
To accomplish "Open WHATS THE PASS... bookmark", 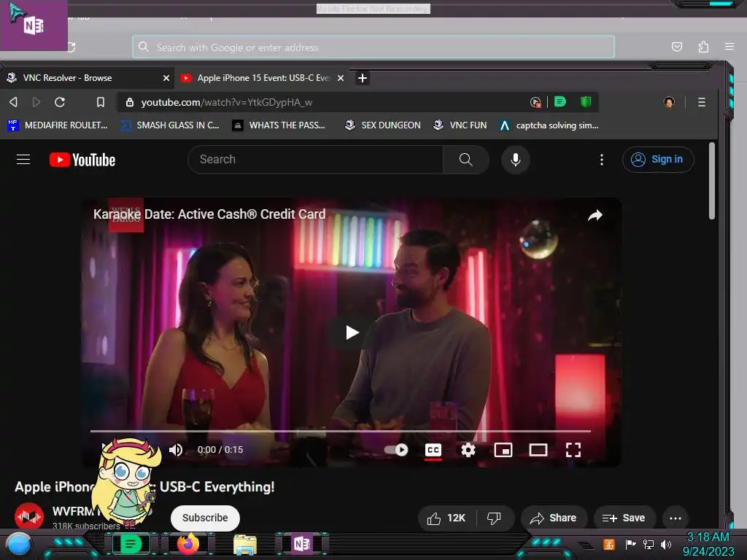I will click(279, 125).
